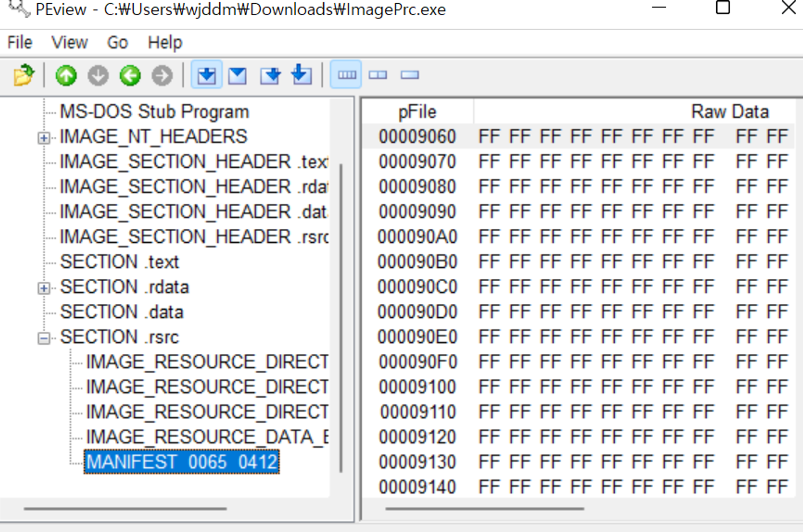Viewport: 803px width, 532px height.
Task: Select SECTION .text in the tree
Action: (x=119, y=262)
